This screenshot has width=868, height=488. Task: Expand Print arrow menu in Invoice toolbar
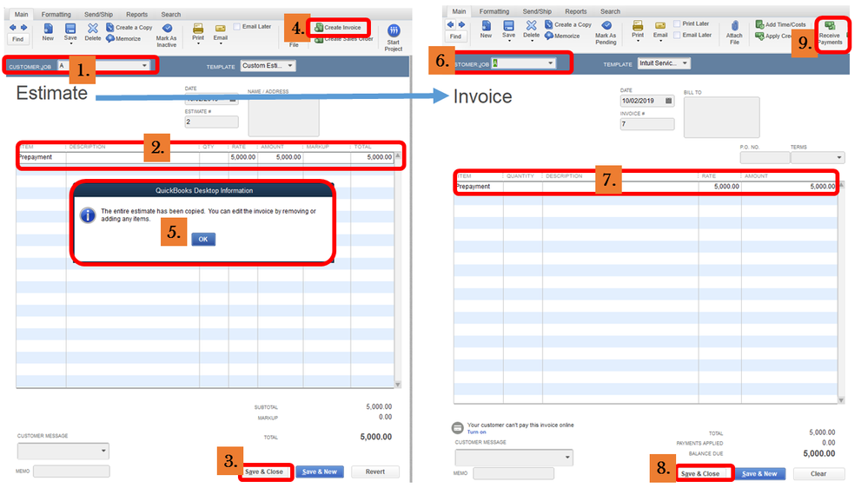click(x=638, y=41)
